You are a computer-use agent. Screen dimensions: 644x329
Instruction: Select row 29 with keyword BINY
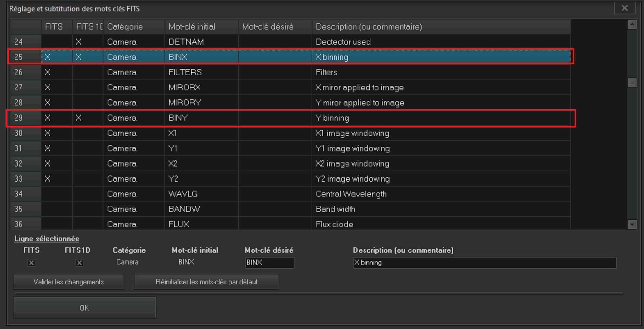tap(178, 118)
